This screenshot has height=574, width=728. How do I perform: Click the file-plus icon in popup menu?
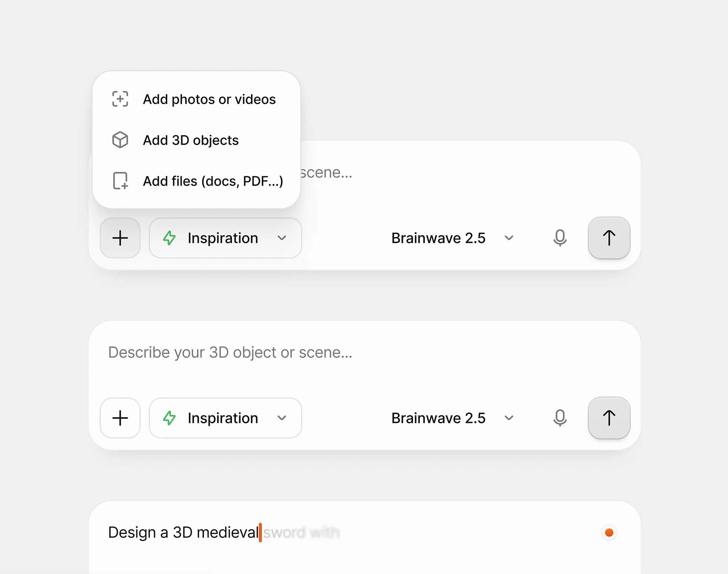pyautogui.click(x=120, y=181)
